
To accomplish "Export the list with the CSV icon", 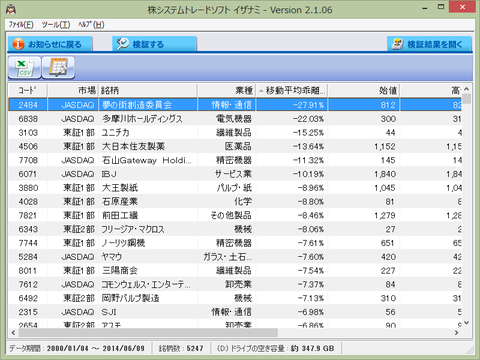I will coord(24,68).
